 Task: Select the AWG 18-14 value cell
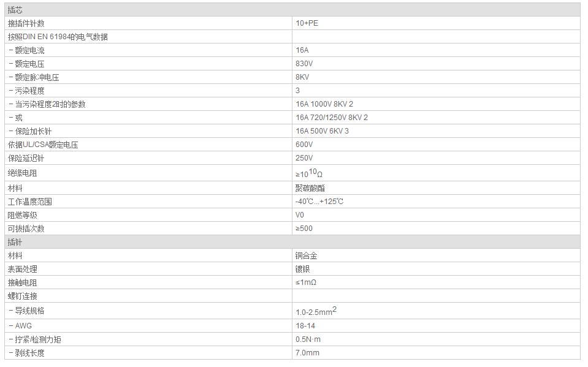pos(436,326)
